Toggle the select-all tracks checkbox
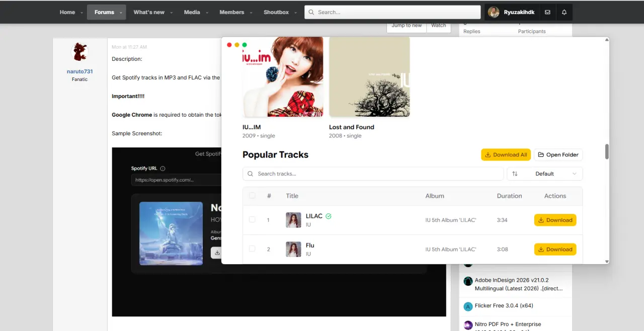644x331 pixels. tap(252, 196)
